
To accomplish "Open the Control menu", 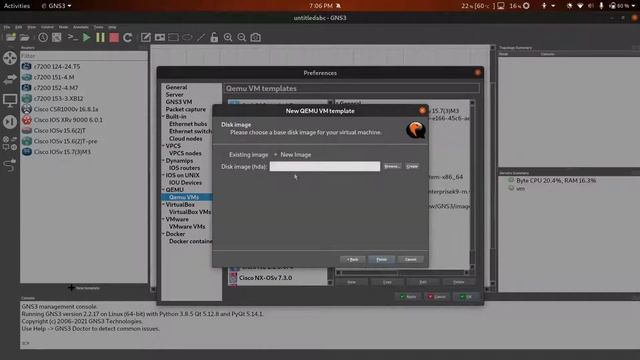I will (47, 27).
